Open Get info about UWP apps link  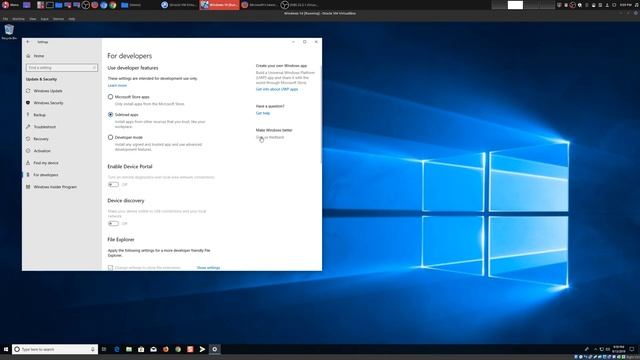pyautogui.click(x=277, y=89)
